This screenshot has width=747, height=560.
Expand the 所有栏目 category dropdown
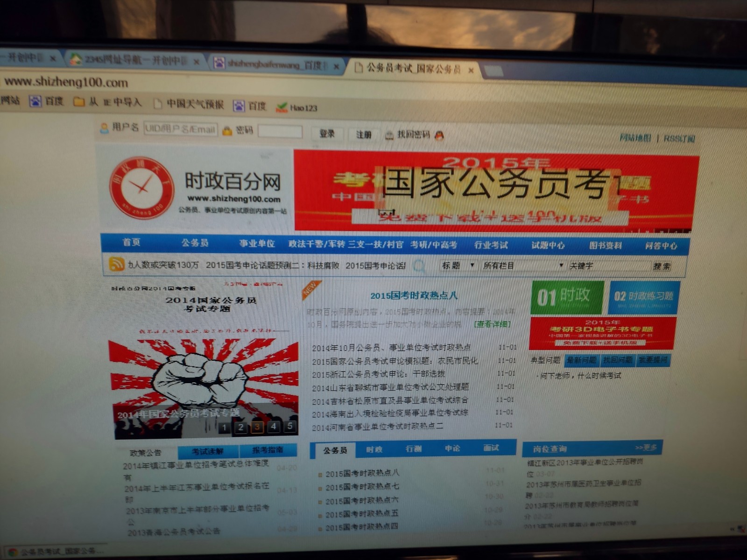(x=522, y=266)
